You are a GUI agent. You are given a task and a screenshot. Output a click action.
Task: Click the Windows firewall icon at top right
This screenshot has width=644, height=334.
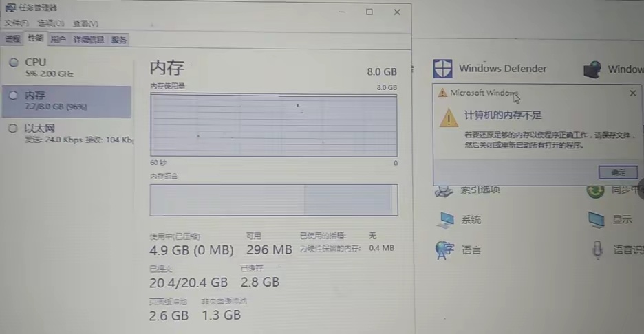tap(592, 69)
